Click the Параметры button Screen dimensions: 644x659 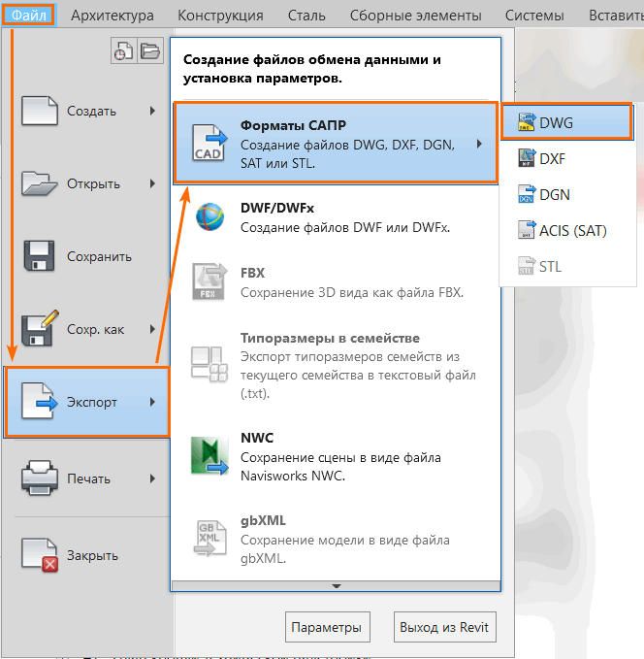click(x=327, y=627)
